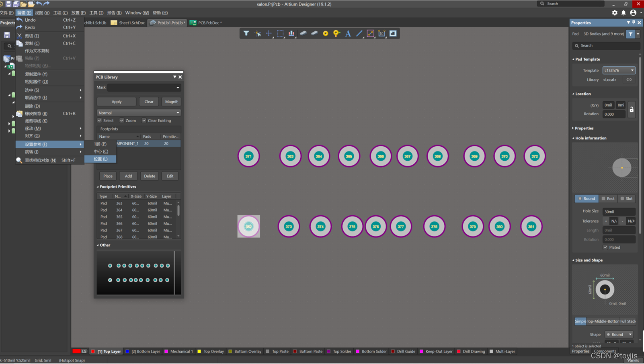The height and width of the screenshot is (364, 644).
Task: Select the place pad tool
Action: pyautogui.click(x=326, y=33)
